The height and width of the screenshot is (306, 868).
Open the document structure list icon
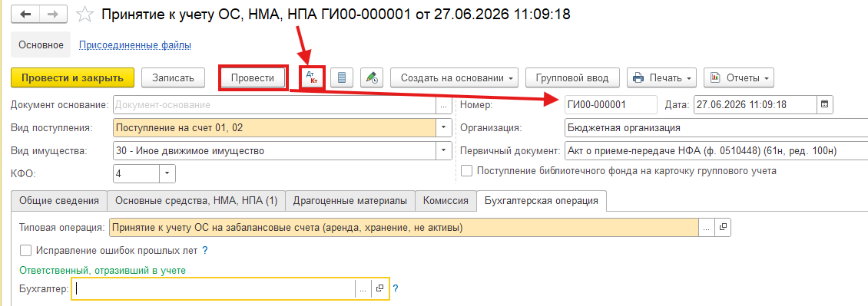tap(342, 78)
